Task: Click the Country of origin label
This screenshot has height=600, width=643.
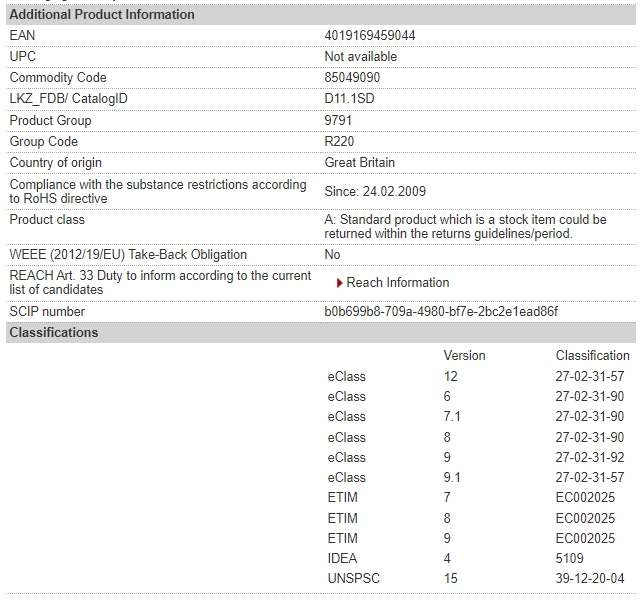Action: (55, 162)
